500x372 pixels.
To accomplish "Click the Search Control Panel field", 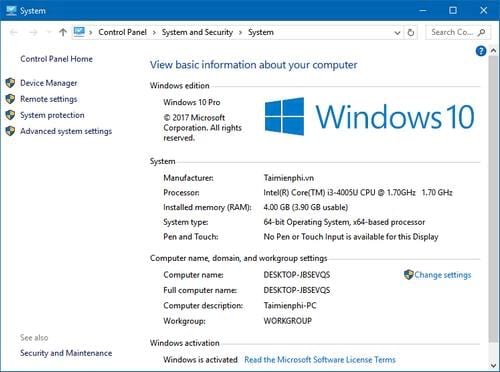I will coord(458,32).
